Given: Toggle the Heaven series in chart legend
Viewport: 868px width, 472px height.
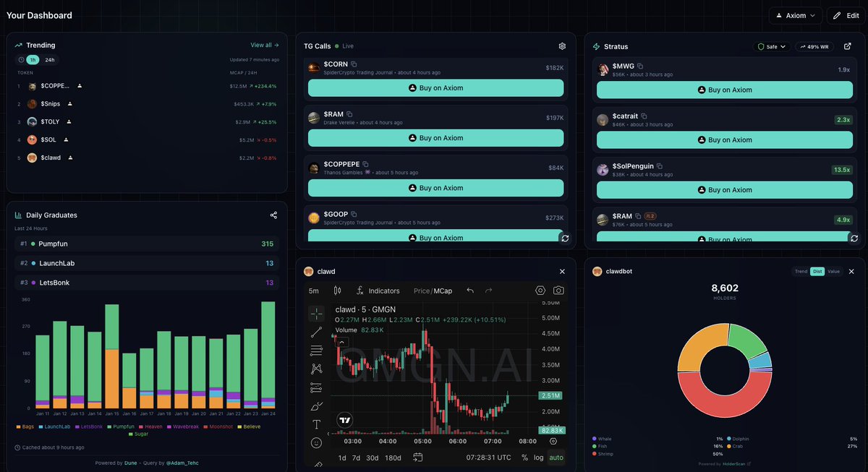Looking at the screenshot, I should (150, 426).
